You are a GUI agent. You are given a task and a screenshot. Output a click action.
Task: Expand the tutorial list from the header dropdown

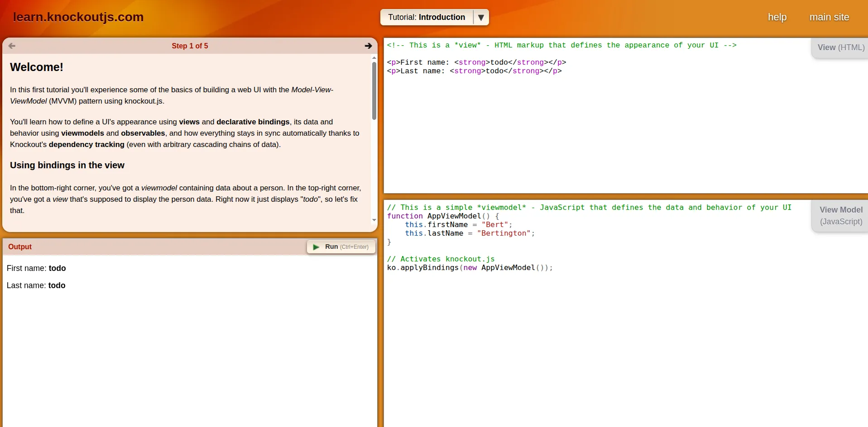click(x=481, y=17)
